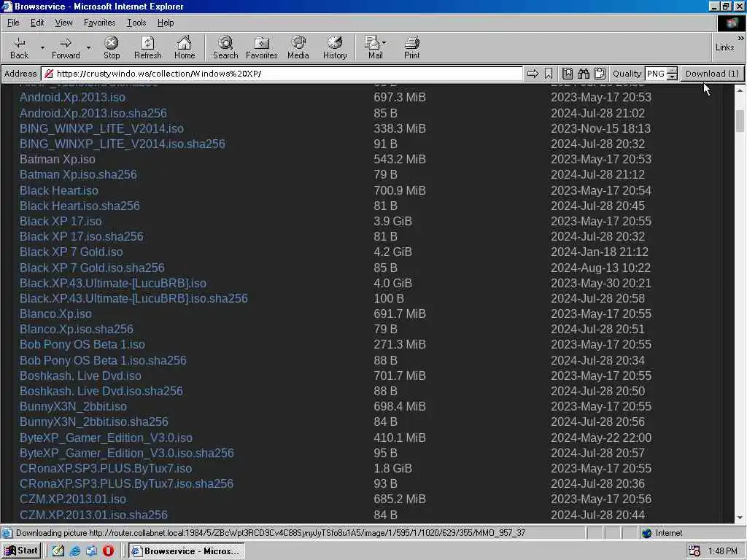The width and height of the screenshot is (747, 560).
Task: Open the File menu
Action: pos(13,23)
